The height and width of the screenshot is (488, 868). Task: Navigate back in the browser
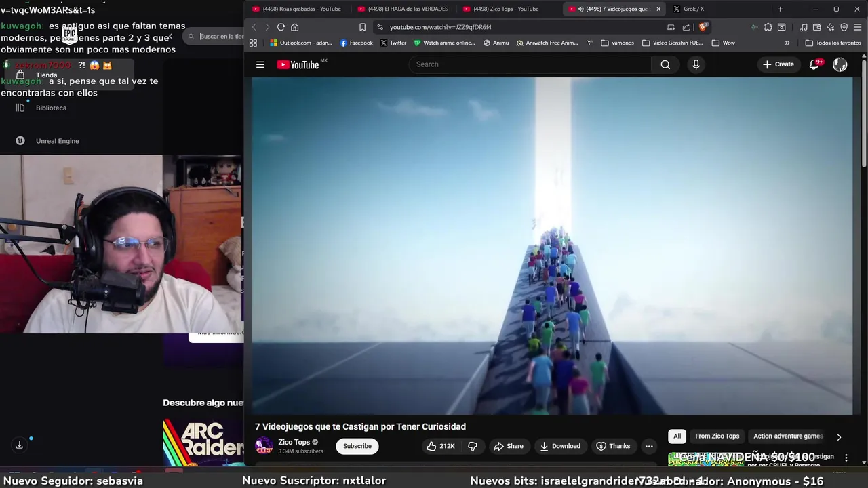(x=254, y=27)
